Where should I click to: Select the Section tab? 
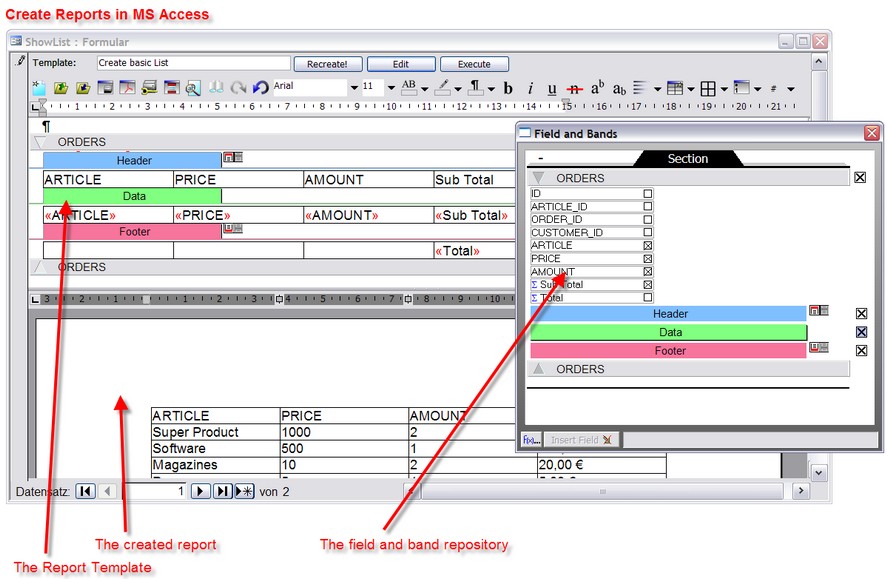point(687,158)
